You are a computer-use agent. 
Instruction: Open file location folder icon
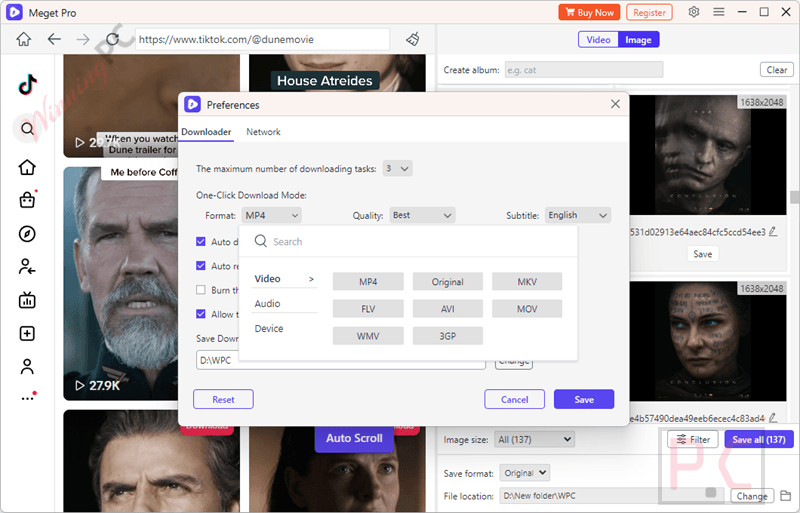(x=786, y=496)
